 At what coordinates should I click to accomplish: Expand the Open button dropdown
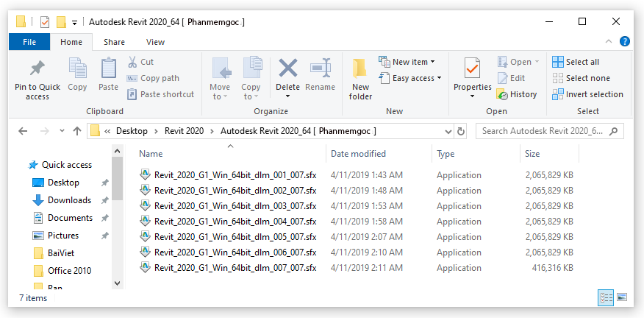point(537,62)
